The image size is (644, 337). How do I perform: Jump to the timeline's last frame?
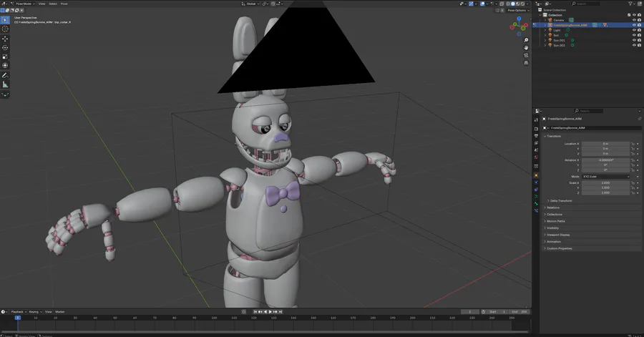click(x=280, y=311)
